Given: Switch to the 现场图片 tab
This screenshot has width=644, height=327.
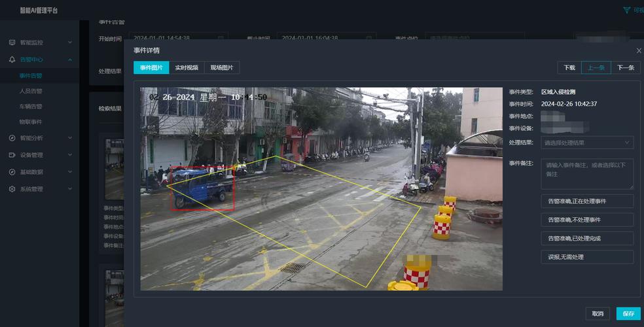Looking at the screenshot, I should click(222, 67).
